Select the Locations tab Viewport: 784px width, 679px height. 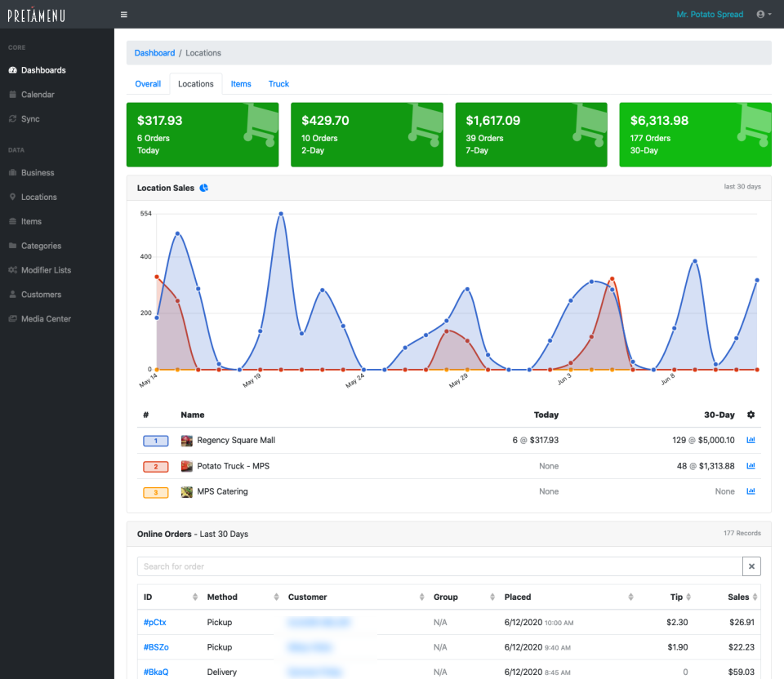[195, 84]
